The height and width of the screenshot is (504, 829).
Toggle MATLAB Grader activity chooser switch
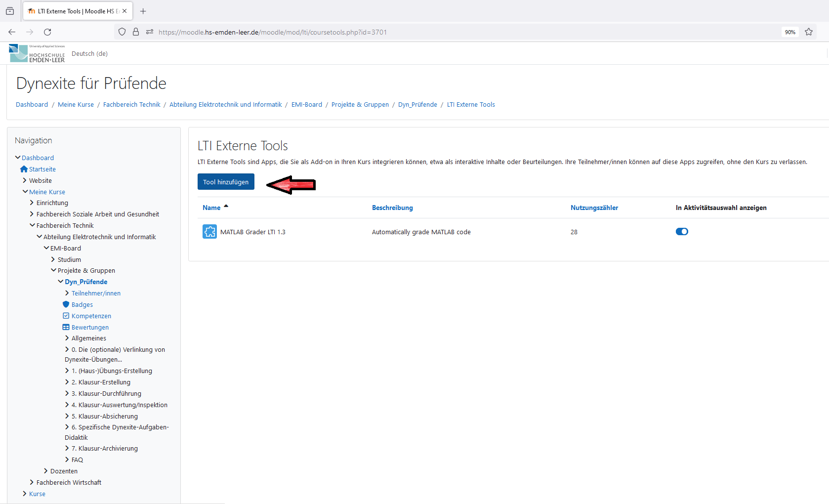point(682,231)
